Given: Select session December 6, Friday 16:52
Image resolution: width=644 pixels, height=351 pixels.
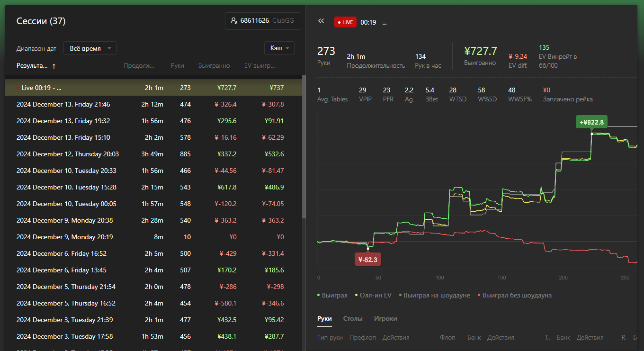Looking at the screenshot, I should (x=153, y=253).
